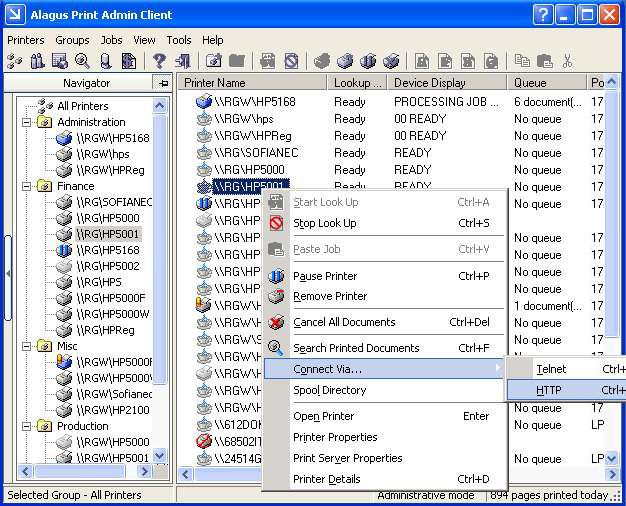This screenshot has height=506, width=626.
Task: Collapse the Misc group in tree
Action: point(26,346)
